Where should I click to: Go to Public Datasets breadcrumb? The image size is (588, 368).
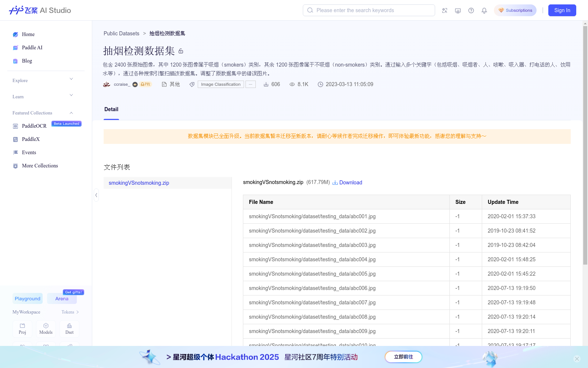click(121, 33)
